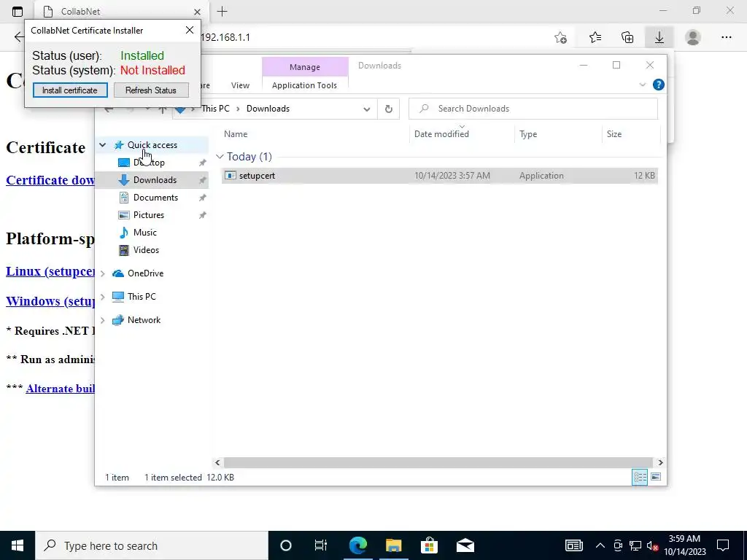Click the horizontal scrollbar in file list
Viewport: 747px width, 560px height.
438,462
